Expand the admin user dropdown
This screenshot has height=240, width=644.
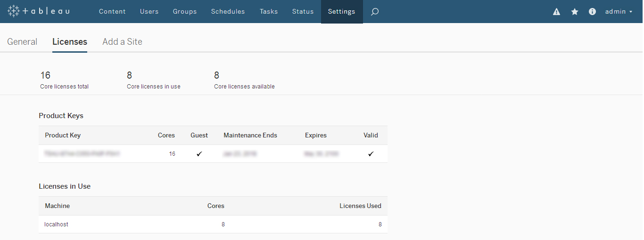coord(619,12)
